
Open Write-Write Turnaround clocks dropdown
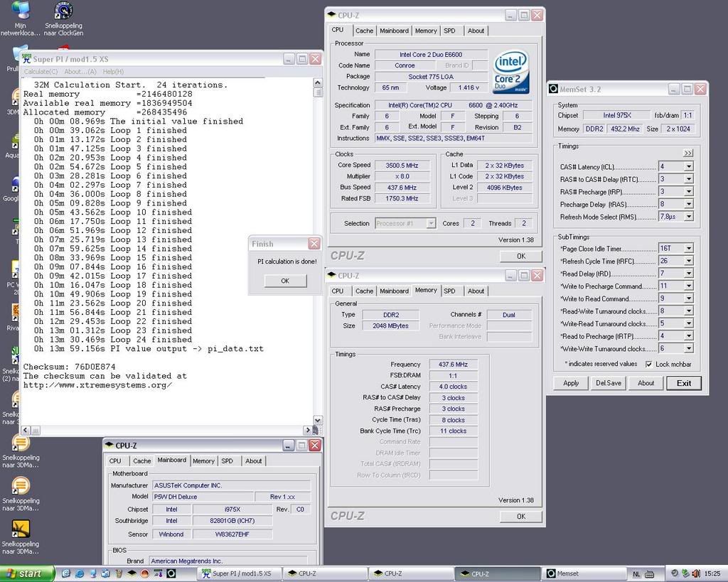click(x=688, y=348)
